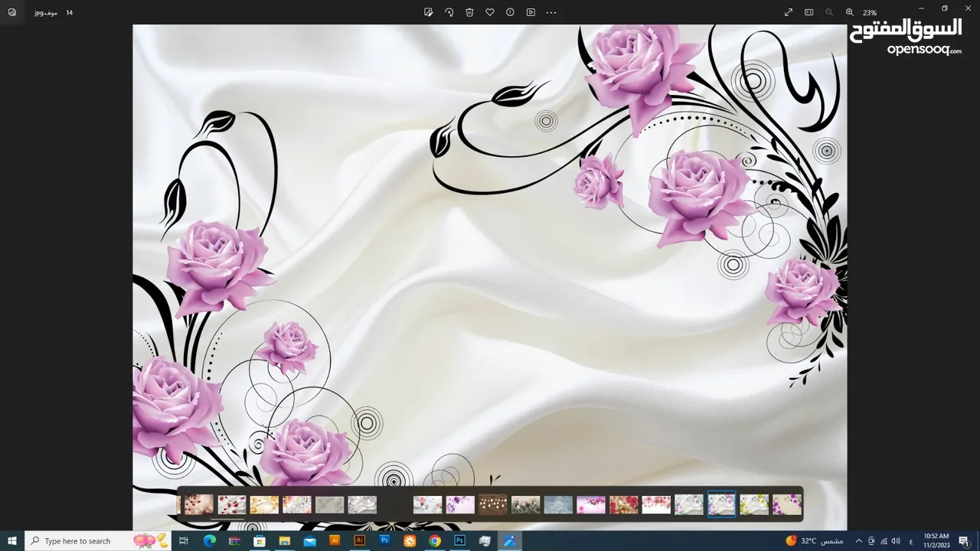This screenshot has height=551, width=980.
Task: Open the Photos gallery home icon
Action: click(12, 12)
